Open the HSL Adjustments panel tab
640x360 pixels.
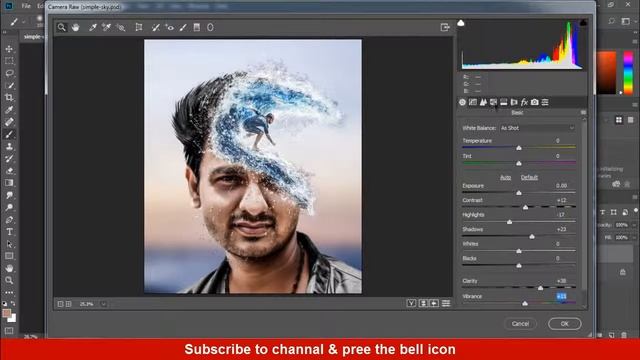[x=493, y=102]
